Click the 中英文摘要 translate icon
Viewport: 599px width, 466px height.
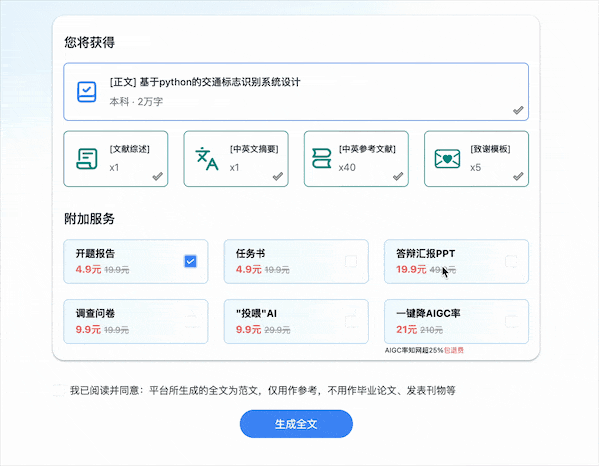click(207, 159)
